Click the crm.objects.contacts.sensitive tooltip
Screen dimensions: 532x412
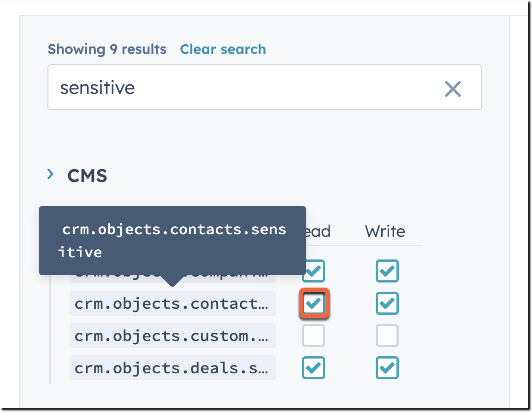pos(172,240)
